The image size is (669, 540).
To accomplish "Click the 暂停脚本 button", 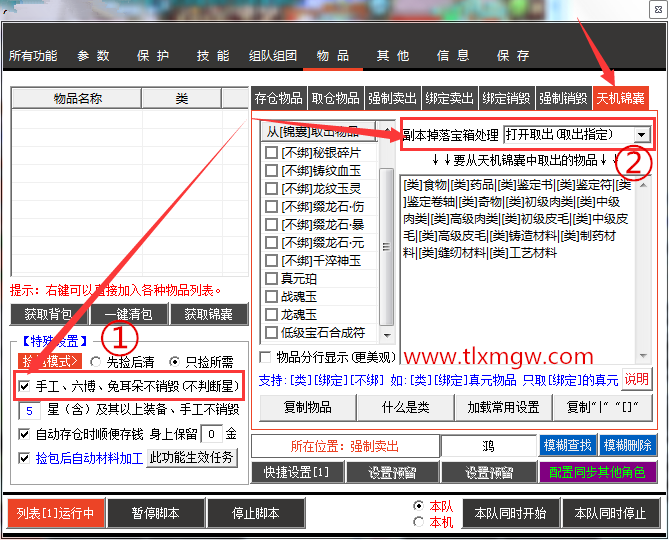I will click(156, 513).
